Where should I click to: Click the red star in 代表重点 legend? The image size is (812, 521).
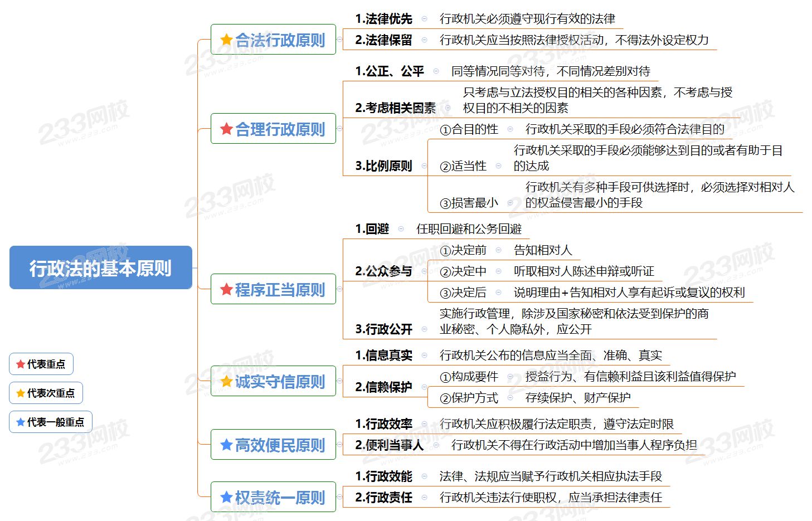(21, 364)
